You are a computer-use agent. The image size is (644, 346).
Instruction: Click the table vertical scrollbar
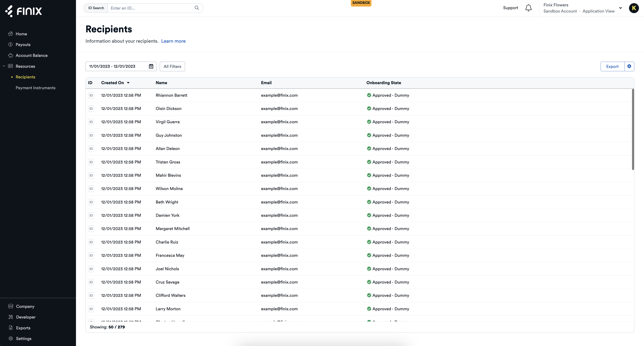point(633,129)
